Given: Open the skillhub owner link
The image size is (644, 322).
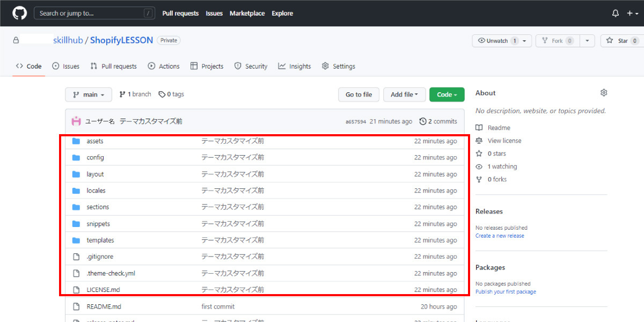Looking at the screenshot, I should pyautogui.click(x=67, y=40).
